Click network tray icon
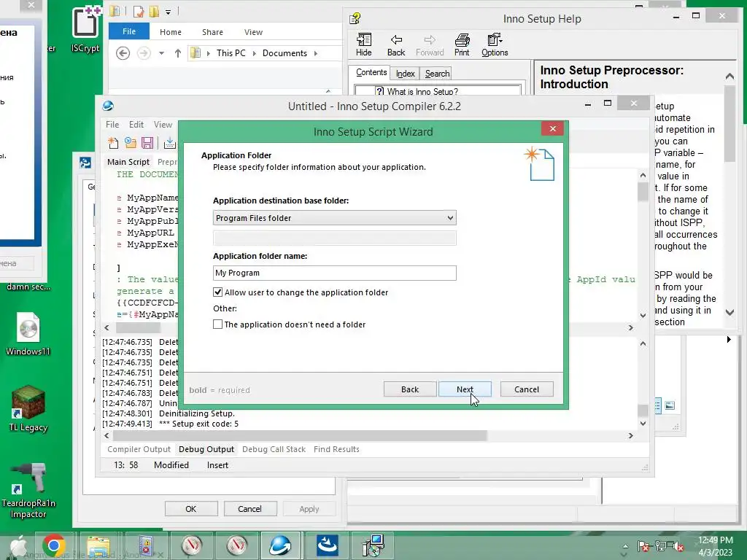Screen dimensions: 747x560 (661, 546)
